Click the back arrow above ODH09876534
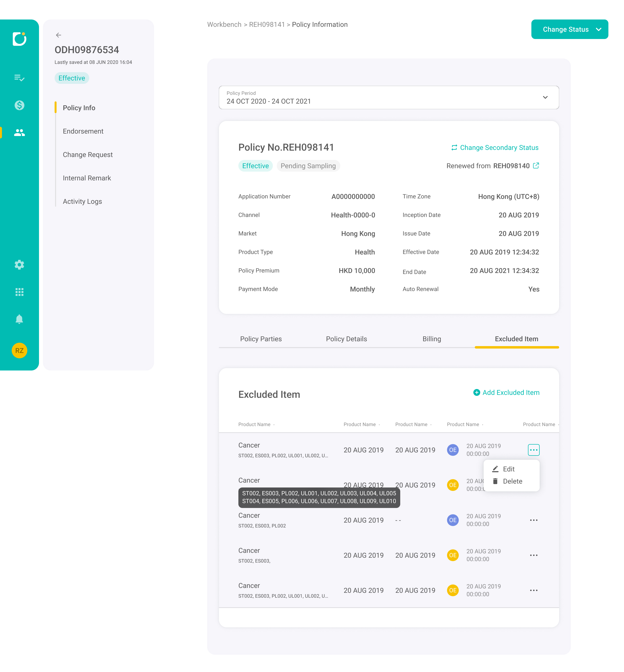This screenshot has width=624, height=672. click(x=58, y=35)
